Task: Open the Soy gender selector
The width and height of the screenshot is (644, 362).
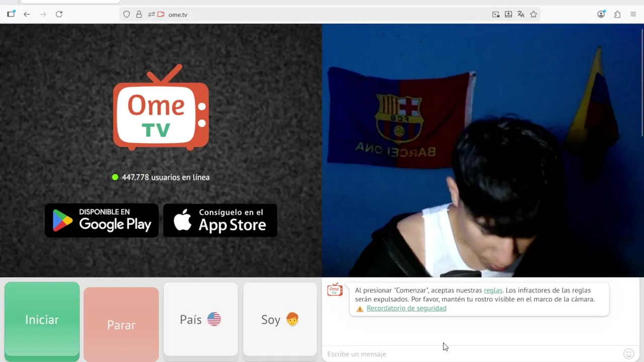Action: (280, 319)
